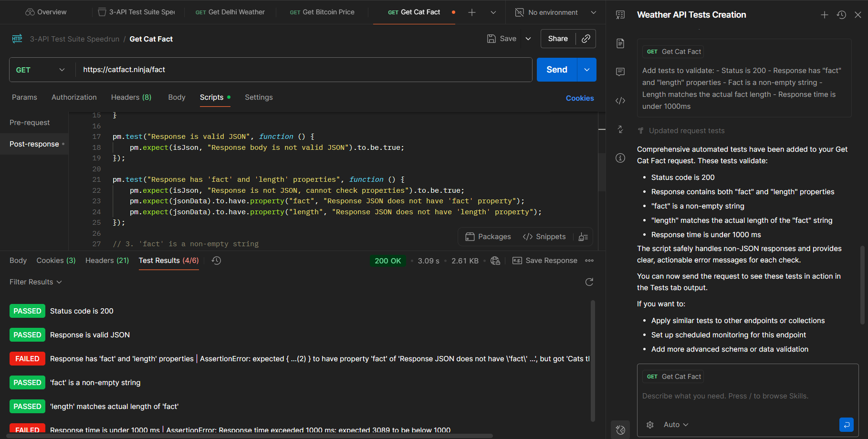868x439 pixels.
Task: Submit the AI prompt with send arrow
Action: pyautogui.click(x=846, y=424)
